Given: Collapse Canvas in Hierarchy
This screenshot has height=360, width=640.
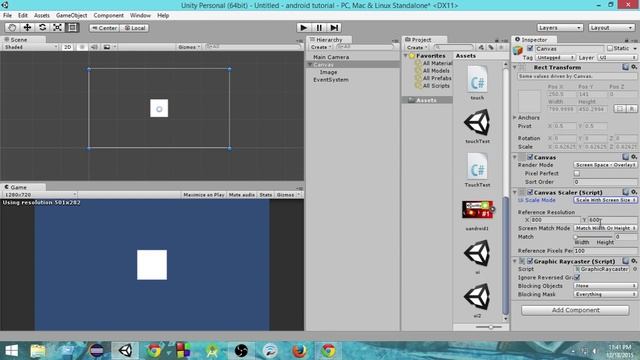Looking at the screenshot, I should tap(310, 64).
